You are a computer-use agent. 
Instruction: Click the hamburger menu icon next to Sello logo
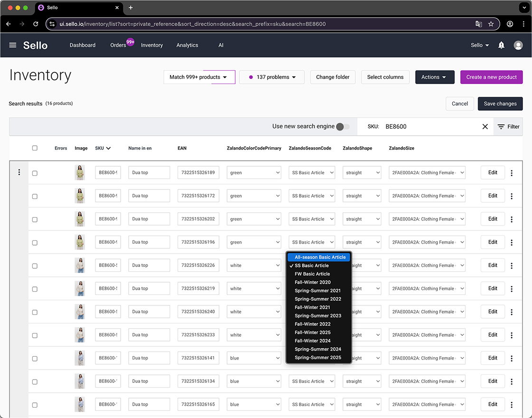(x=12, y=45)
